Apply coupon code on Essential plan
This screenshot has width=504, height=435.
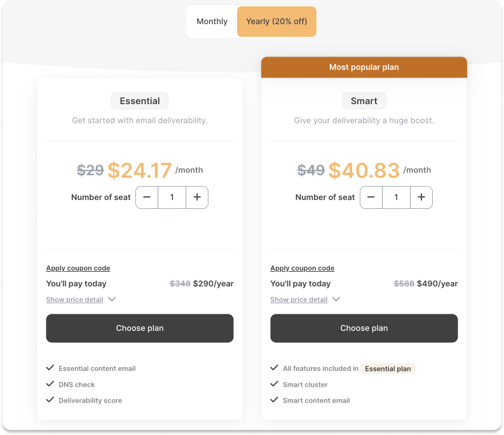[78, 268]
